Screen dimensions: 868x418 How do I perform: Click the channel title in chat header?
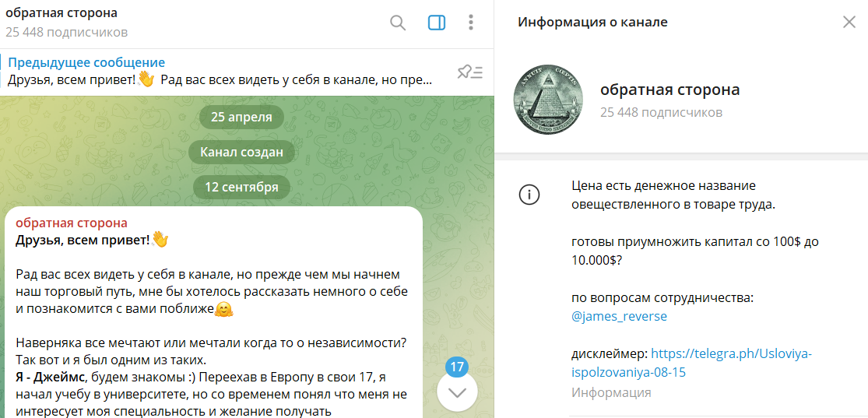61,14
